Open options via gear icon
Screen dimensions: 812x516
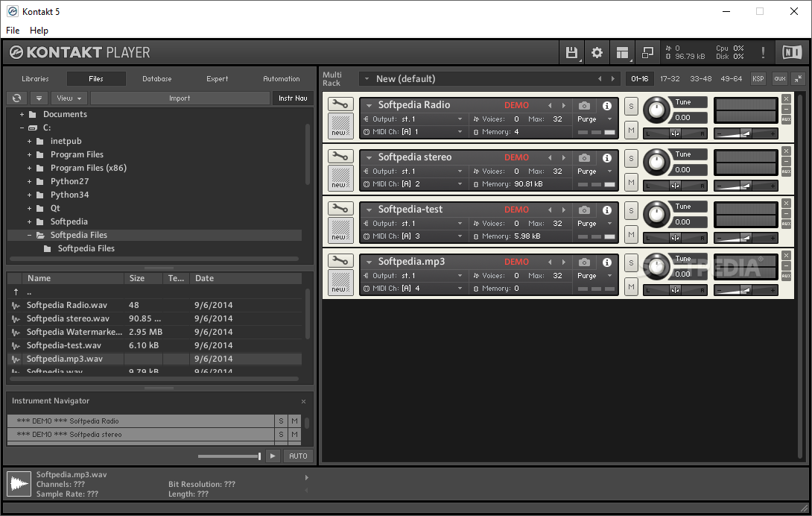(597, 52)
